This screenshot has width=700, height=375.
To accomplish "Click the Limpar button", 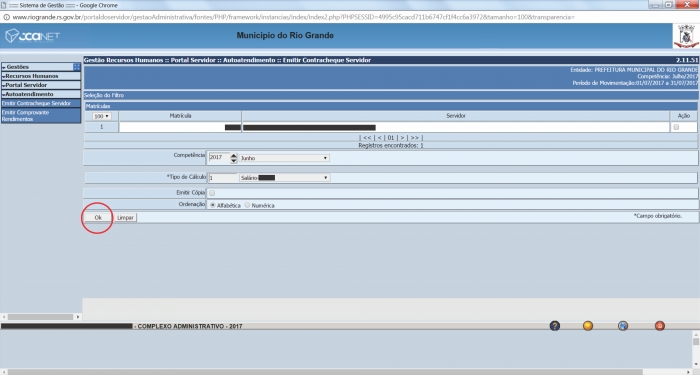I will [x=125, y=217].
